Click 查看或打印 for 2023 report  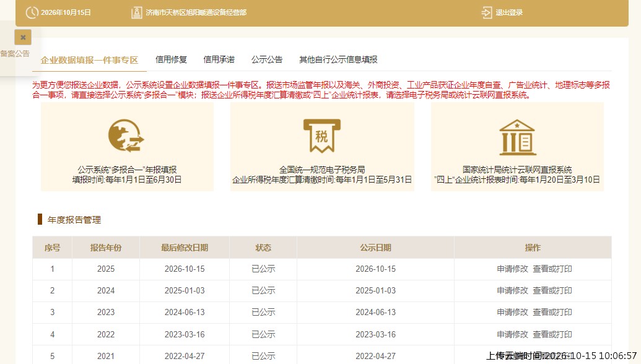552,312
